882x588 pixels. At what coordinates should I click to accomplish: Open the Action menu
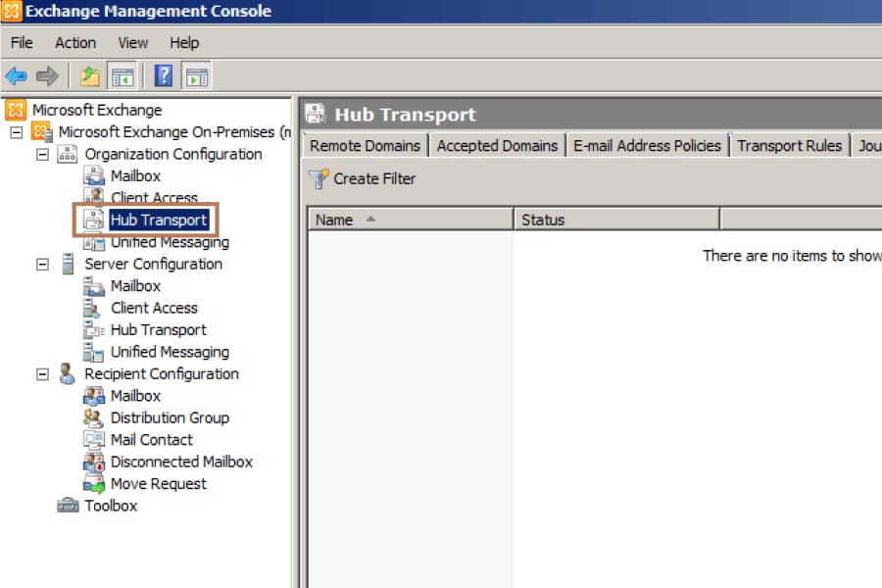[x=75, y=43]
